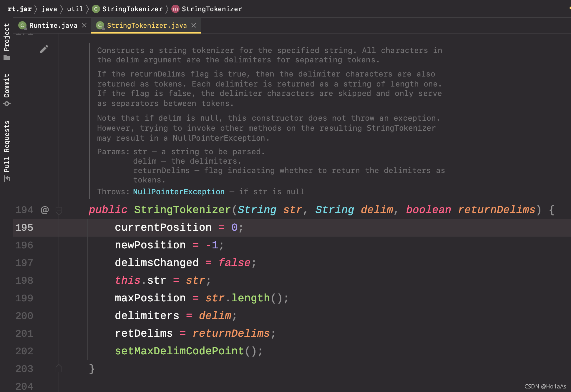Click the class icon on Runtime.java tab
Viewport: 571px width, 392px height.
click(22, 26)
